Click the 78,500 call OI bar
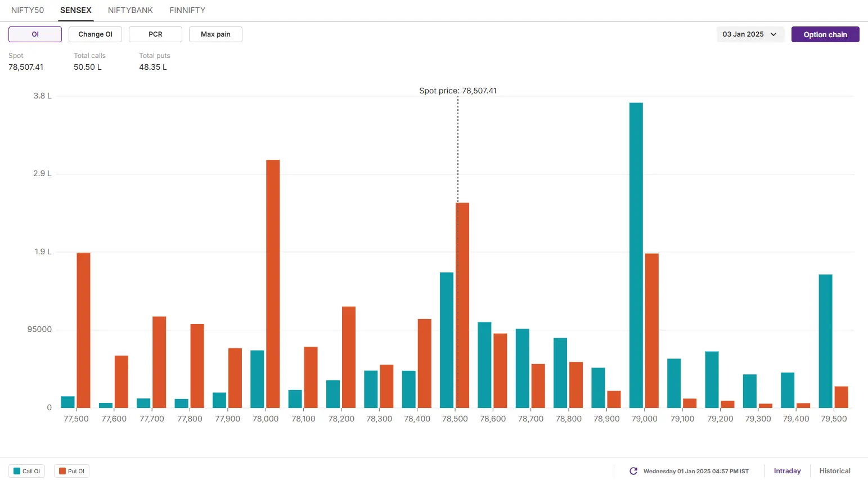The height and width of the screenshot is (480, 868). 447,340
